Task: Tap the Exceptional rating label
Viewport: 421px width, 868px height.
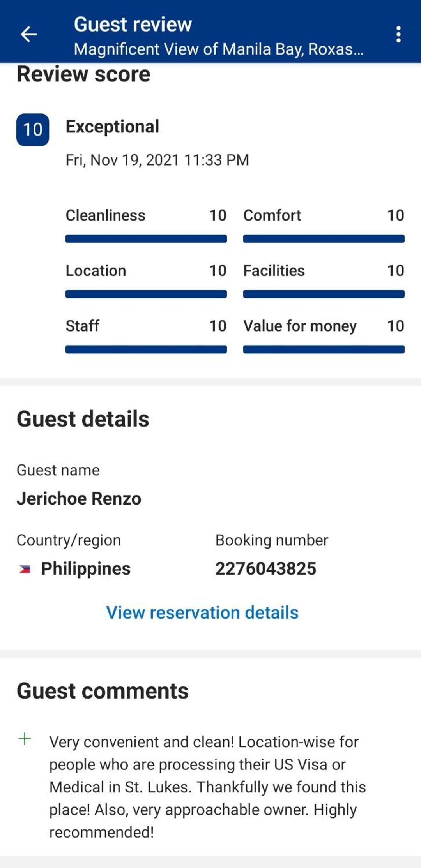Action: pos(112,127)
